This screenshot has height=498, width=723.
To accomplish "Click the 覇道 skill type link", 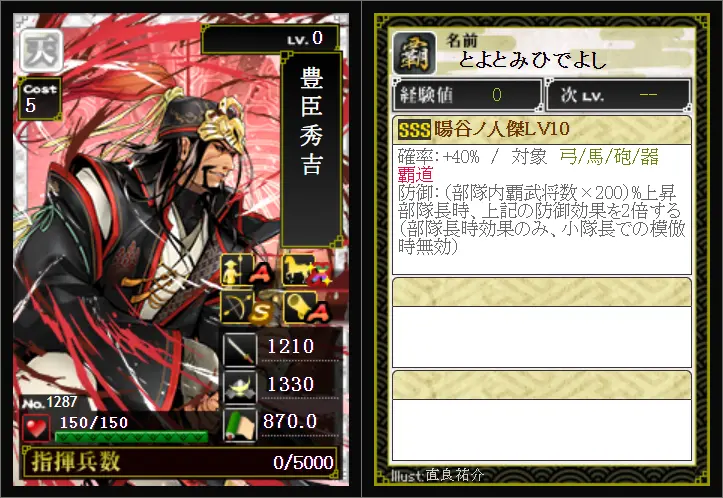I will pos(415,175).
